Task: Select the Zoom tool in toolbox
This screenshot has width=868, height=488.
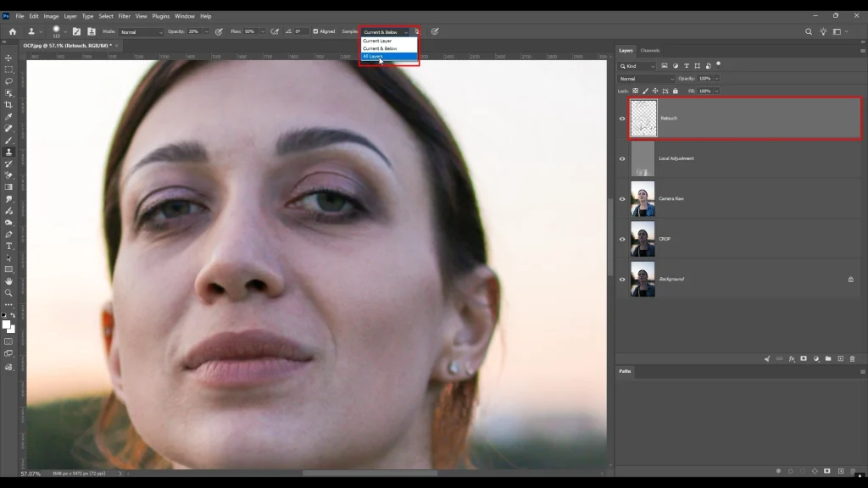Action: [8, 292]
